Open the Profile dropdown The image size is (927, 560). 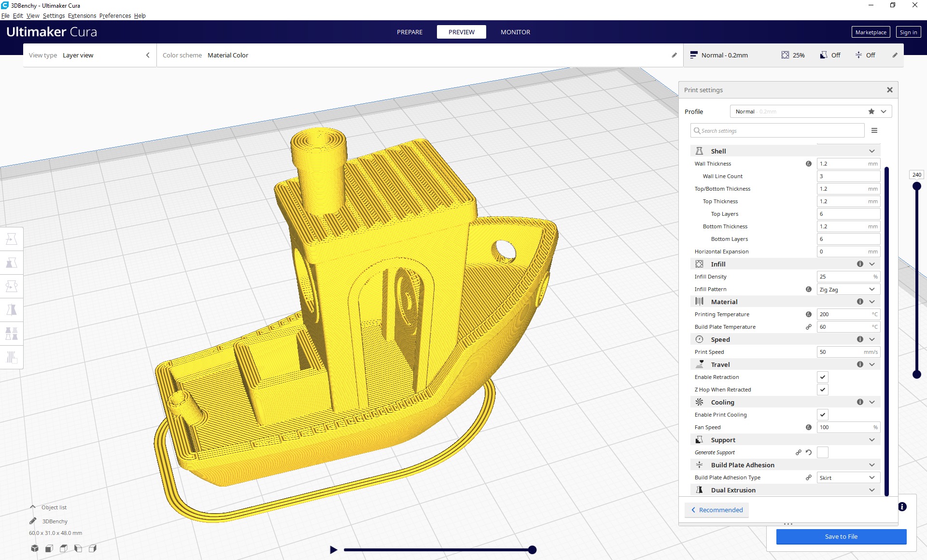(x=811, y=112)
